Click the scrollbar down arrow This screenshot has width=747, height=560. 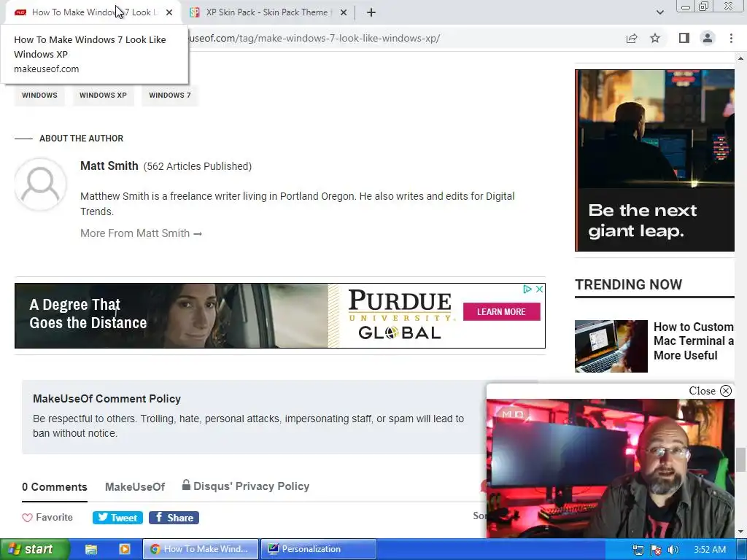740,532
